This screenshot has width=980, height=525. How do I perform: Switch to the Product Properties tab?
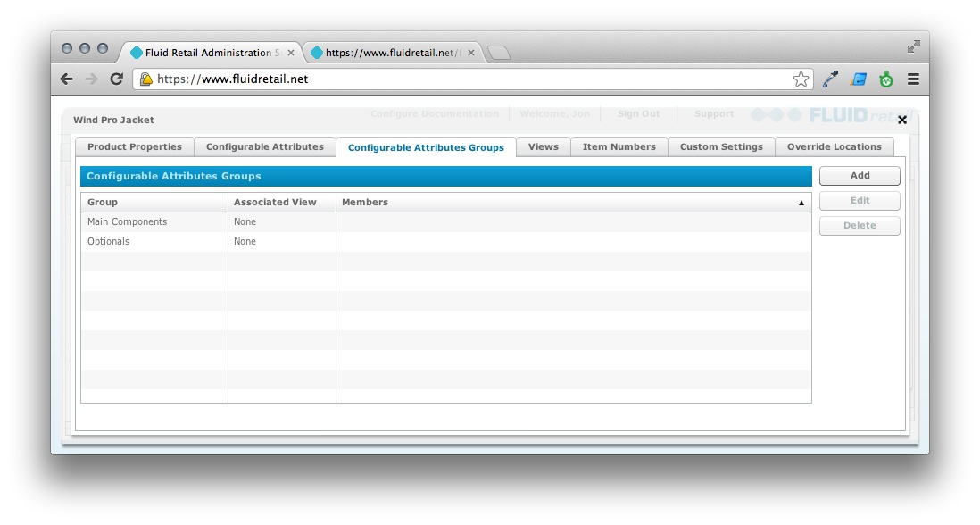point(134,146)
